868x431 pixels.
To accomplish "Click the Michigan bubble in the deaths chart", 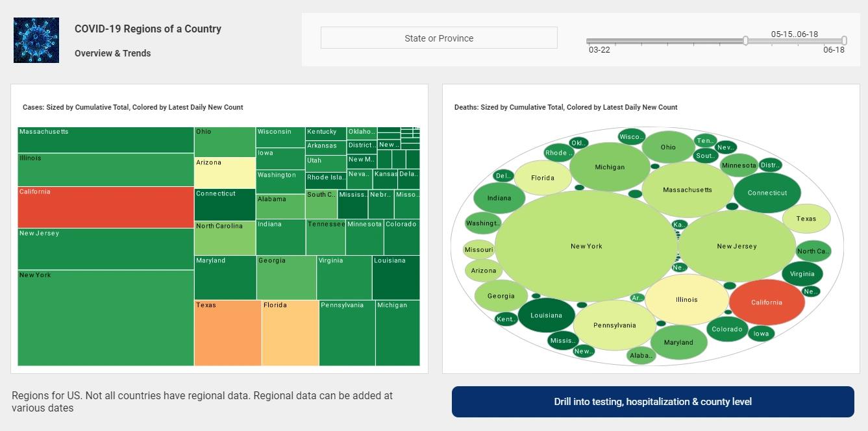I will pyautogui.click(x=609, y=167).
